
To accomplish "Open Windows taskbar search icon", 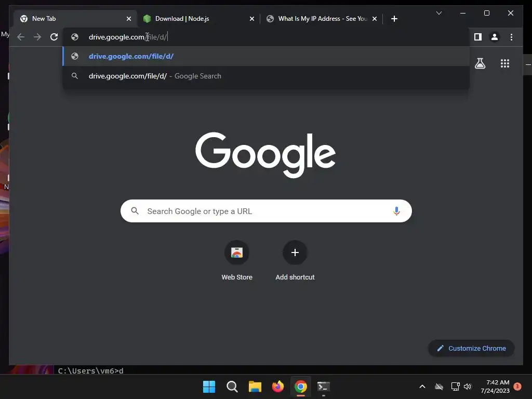I will tap(232, 387).
